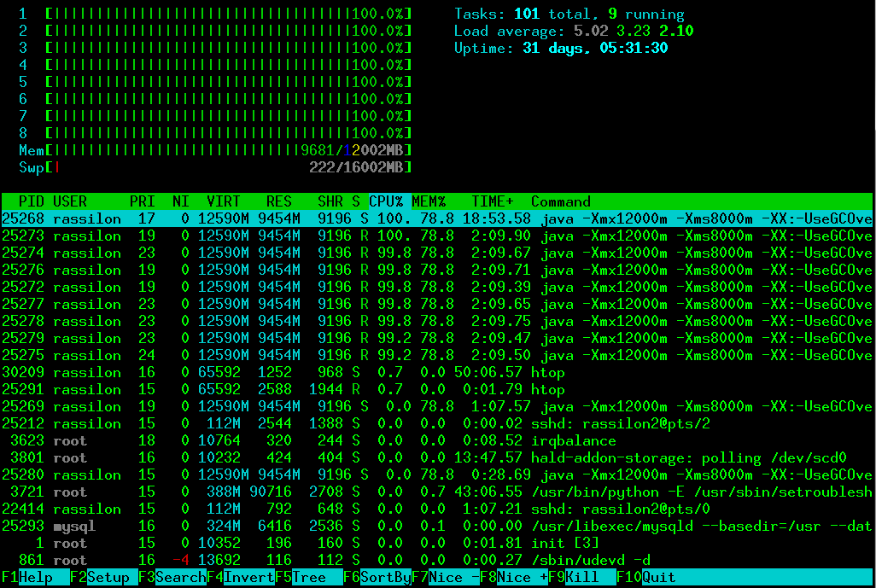Click the Tasks count summary line
The image size is (876, 588).
[569, 14]
